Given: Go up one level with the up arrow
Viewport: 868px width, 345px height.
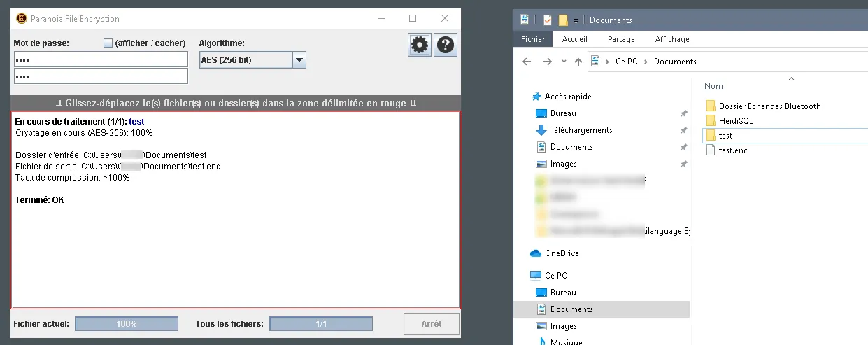Looking at the screenshot, I should tap(578, 62).
